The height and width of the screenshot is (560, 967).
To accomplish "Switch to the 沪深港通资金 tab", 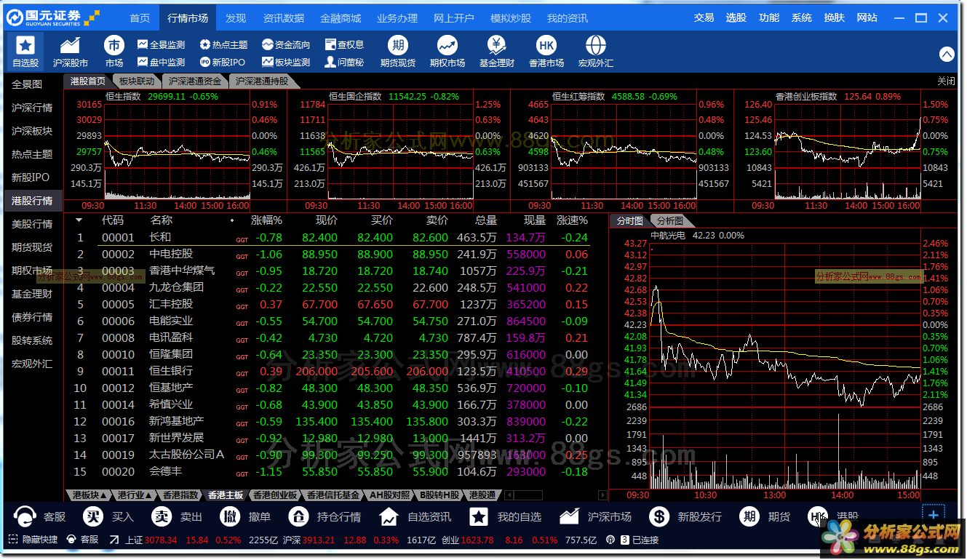I will [x=195, y=81].
